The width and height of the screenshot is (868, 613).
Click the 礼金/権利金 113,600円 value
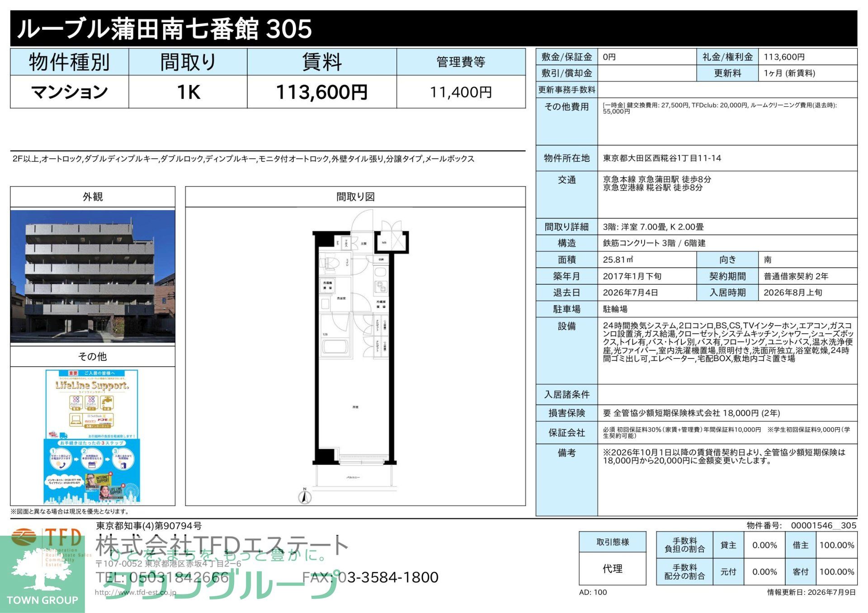pos(784,57)
